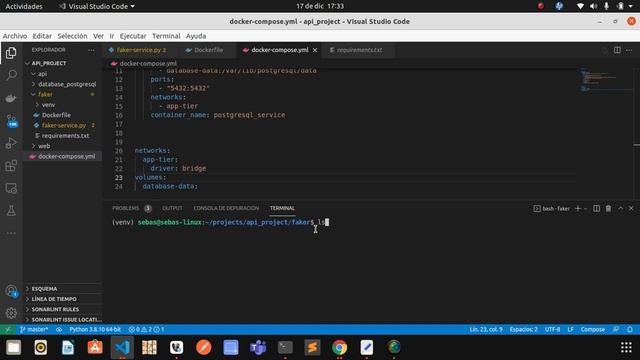Open Source Control view with badge

11,121
